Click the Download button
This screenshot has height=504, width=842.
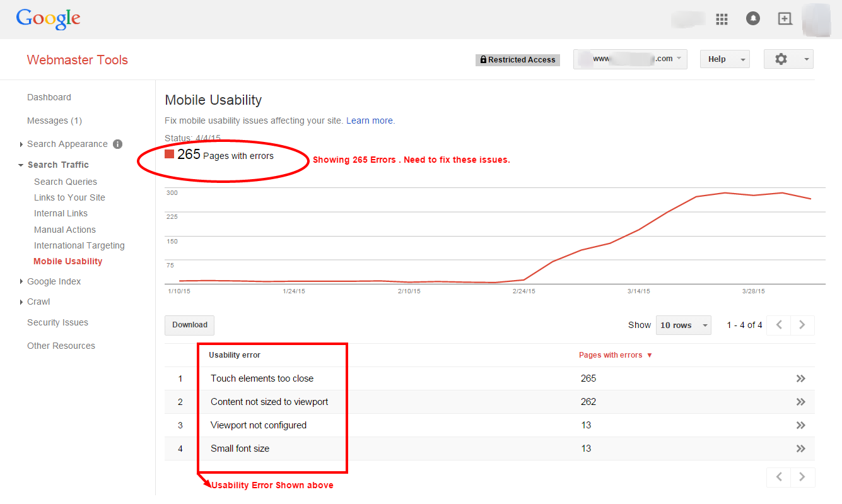pos(190,325)
